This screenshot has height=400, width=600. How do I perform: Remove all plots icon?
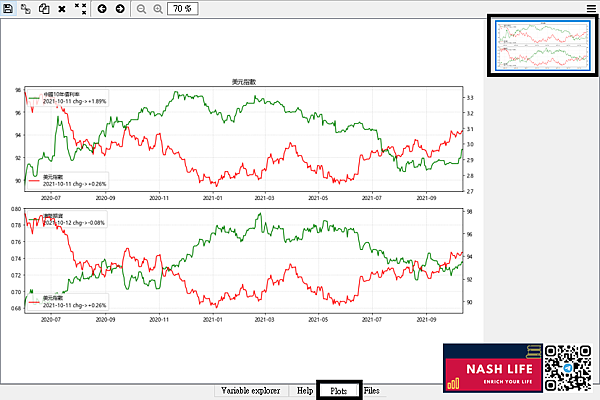pos(80,8)
